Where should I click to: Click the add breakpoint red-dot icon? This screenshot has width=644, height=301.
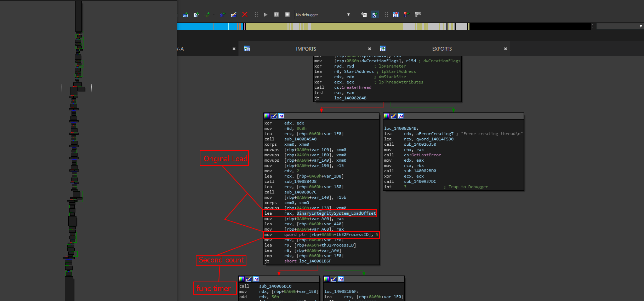pyautogui.click(x=406, y=15)
